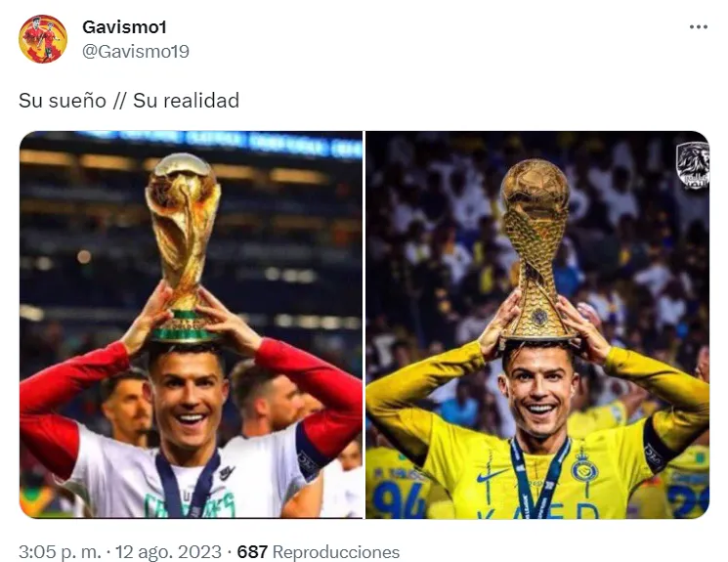This screenshot has width=728, height=562.
Task: Click the 12 ago. 2023 date
Action: [168, 552]
